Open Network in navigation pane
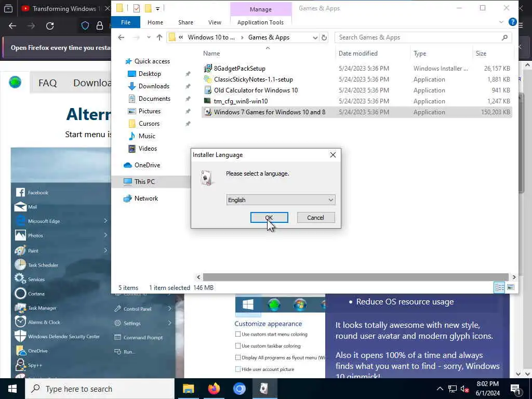Viewport: 532px width, 399px height. pos(146,198)
